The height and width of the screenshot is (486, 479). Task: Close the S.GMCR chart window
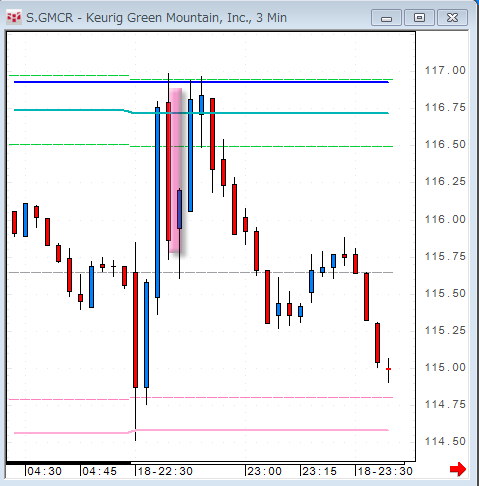pyautogui.click(x=452, y=18)
